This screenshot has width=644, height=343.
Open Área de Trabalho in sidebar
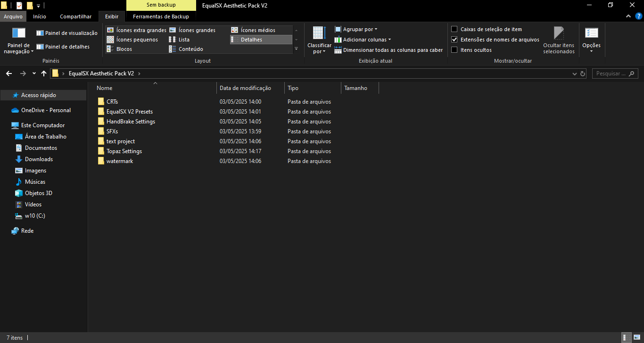coord(45,137)
